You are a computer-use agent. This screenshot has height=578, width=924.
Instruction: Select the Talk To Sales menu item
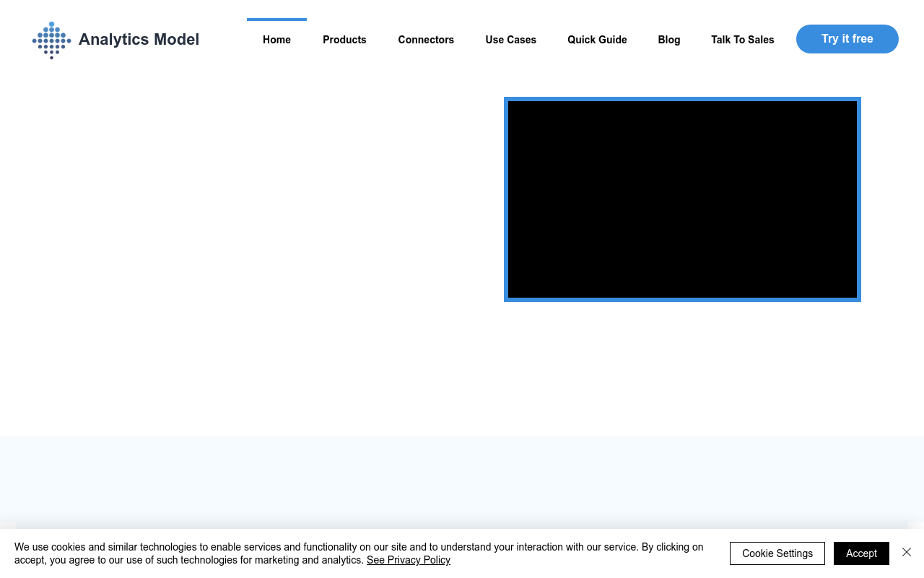(742, 40)
